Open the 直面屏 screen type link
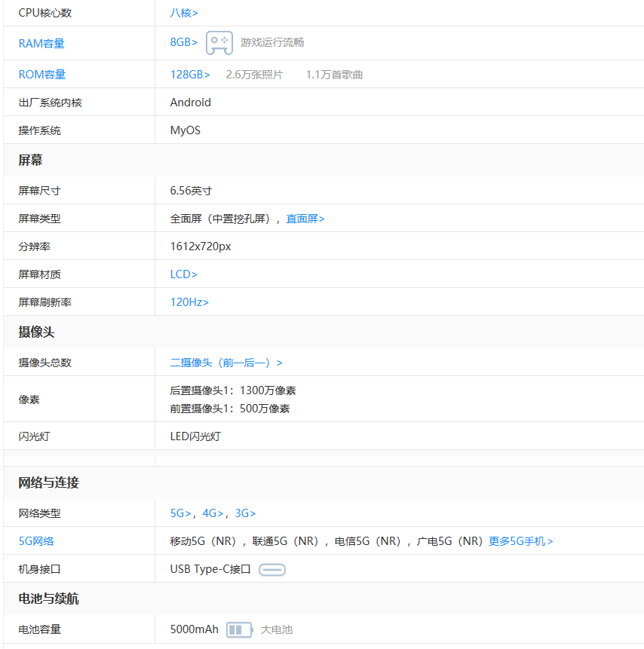 305,219
